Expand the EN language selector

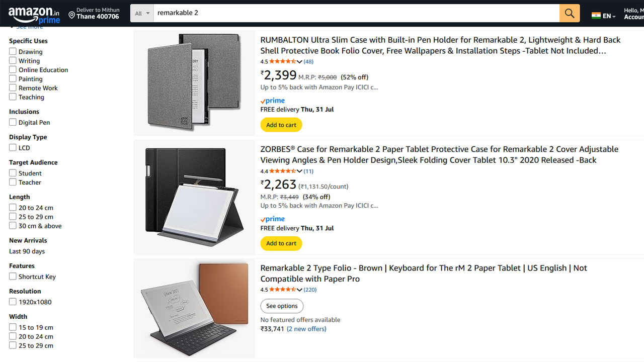tap(609, 16)
